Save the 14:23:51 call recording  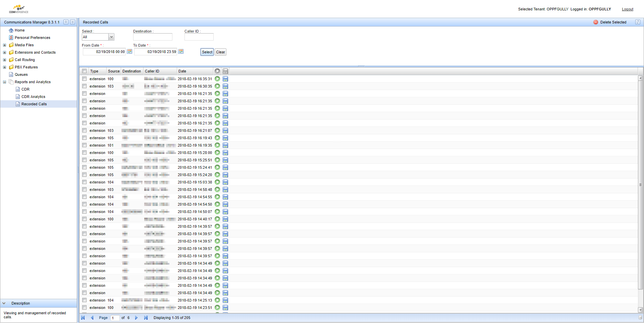(x=225, y=308)
